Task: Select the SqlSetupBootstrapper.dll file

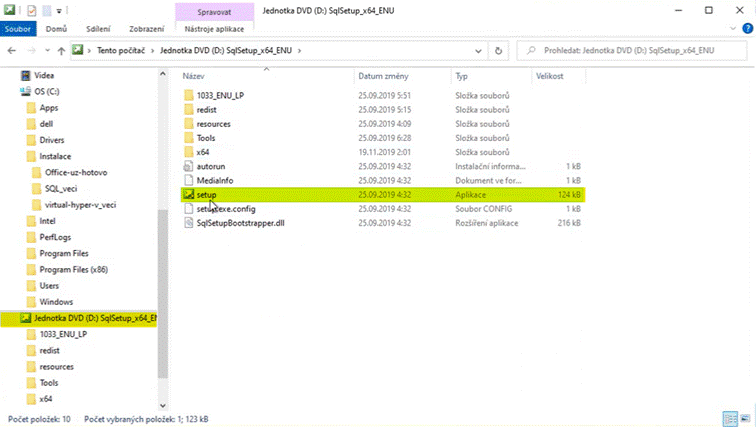Action: 241,223
